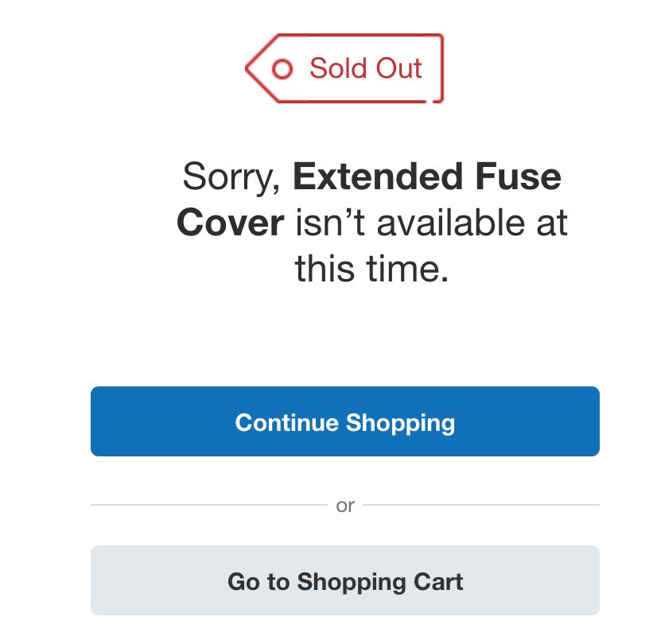Click the word "Cart" on the gray button

click(438, 582)
